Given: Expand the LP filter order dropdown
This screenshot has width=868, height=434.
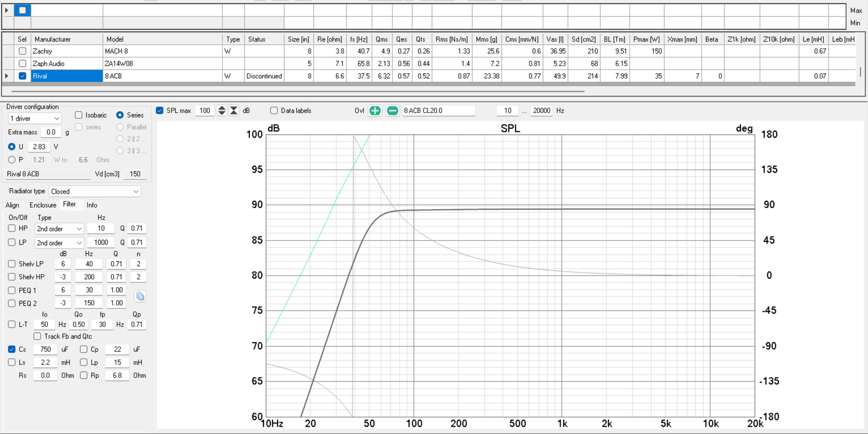Looking at the screenshot, I should tap(59, 243).
